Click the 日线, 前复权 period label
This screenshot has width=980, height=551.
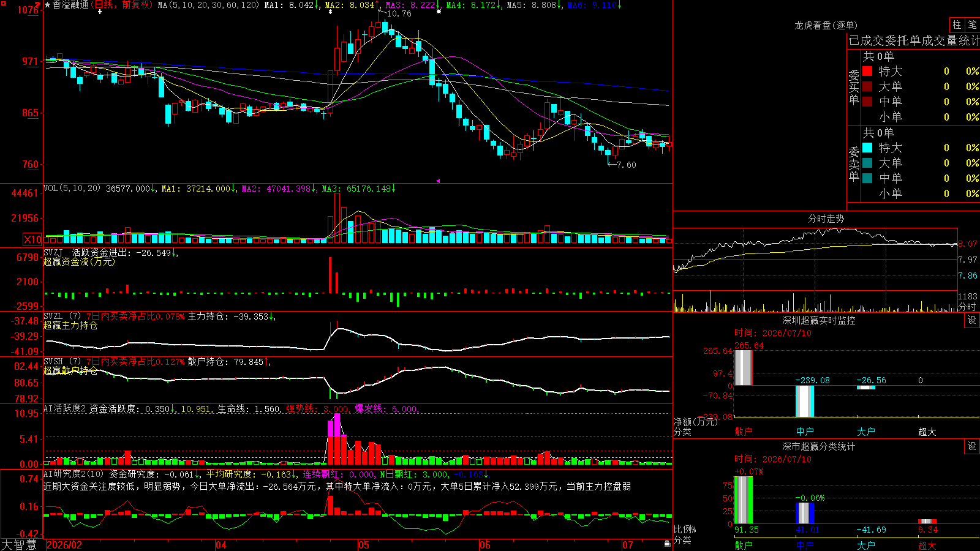tap(123, 5)
